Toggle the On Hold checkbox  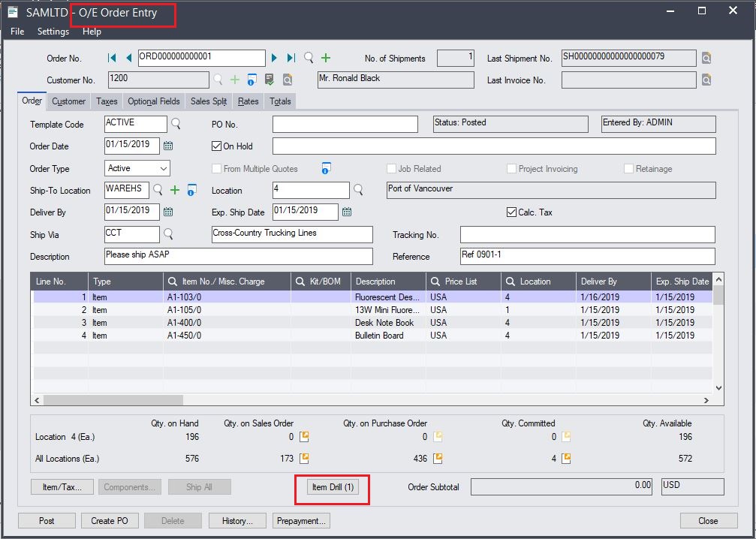(x=216, y=146)
